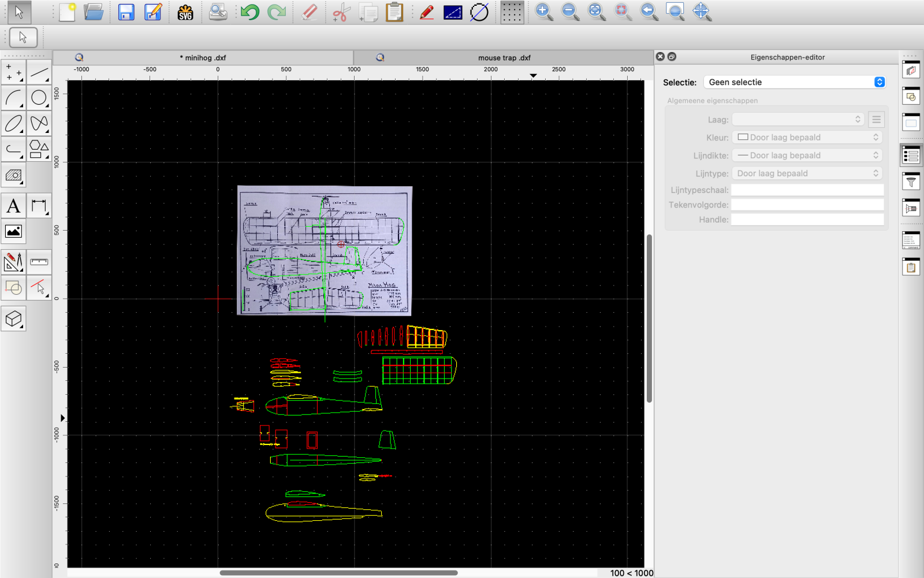
Task: Open the Lijntype linetype dropdown
Action: coord(807,173)
